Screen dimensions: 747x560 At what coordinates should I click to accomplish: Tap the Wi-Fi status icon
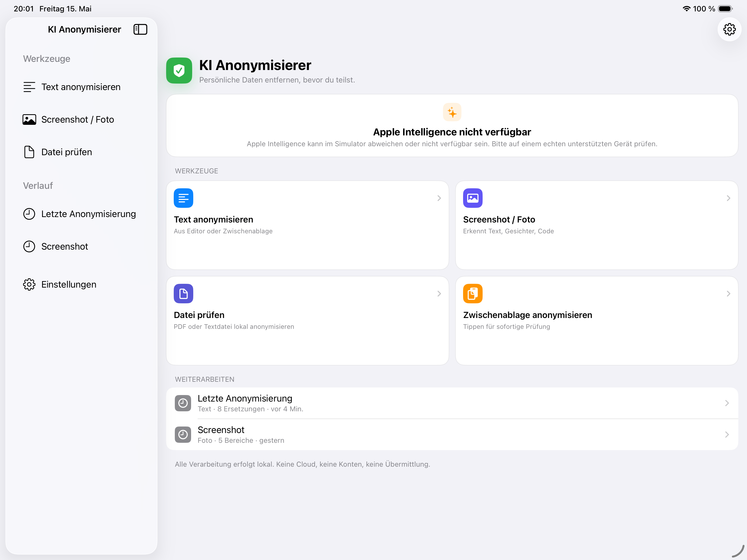(686, 9)
